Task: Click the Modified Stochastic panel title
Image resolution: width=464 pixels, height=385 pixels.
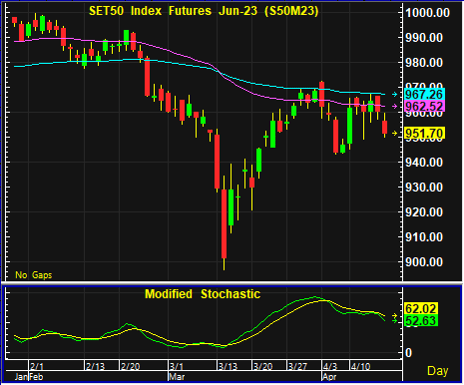Action: click(202, 294)
